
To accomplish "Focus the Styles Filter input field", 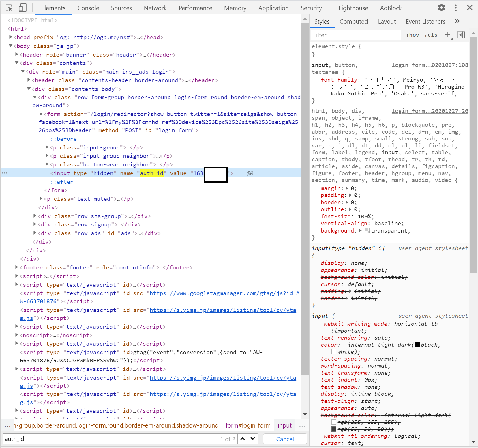I will click(356, 35).
